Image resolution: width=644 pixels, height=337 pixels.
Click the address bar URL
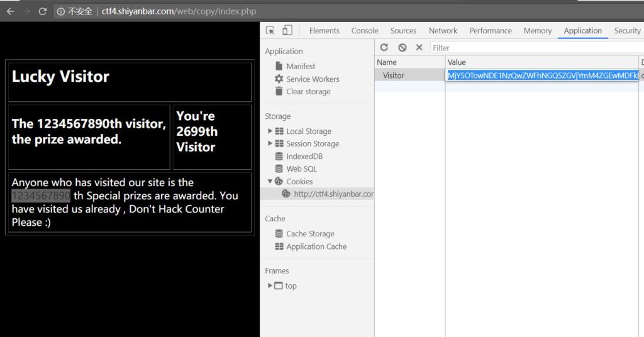pos(179,11)
